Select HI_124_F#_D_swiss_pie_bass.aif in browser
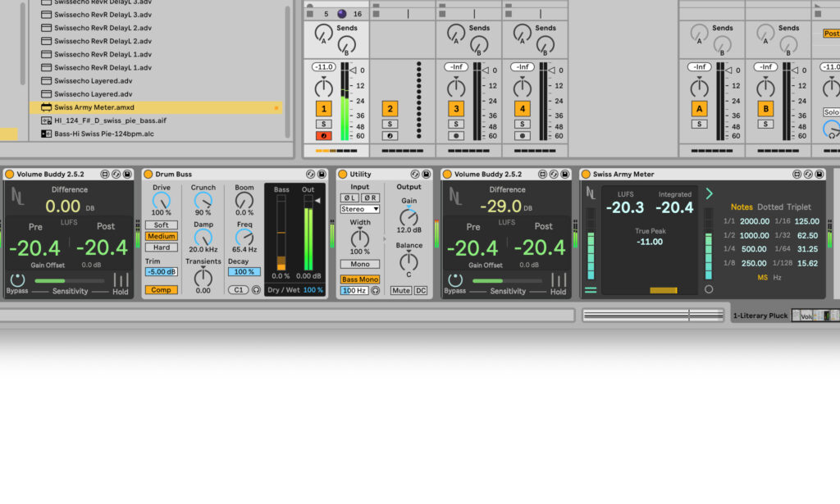 (155, 121)
